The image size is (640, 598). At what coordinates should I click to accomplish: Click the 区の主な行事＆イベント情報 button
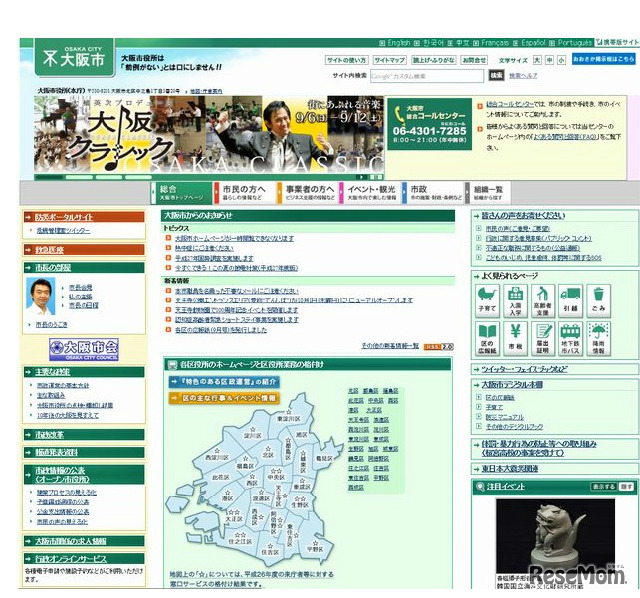[224, 398]
